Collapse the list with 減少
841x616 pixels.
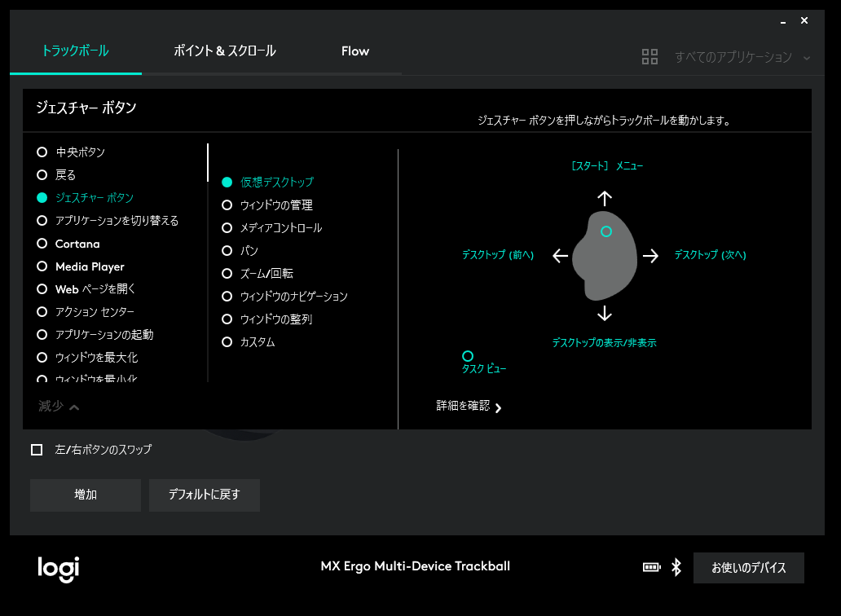[x=57, y=406]
